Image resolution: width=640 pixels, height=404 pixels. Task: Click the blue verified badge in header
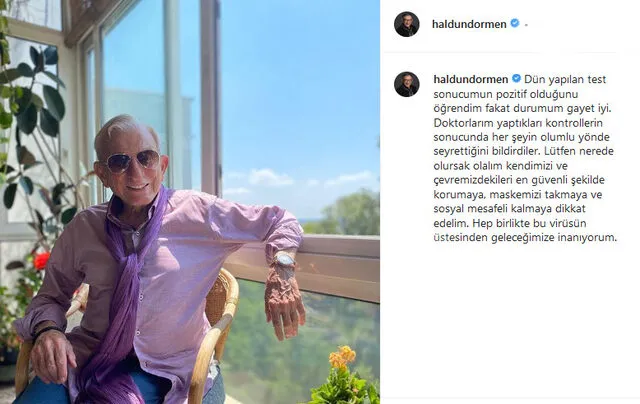point(515,23)
